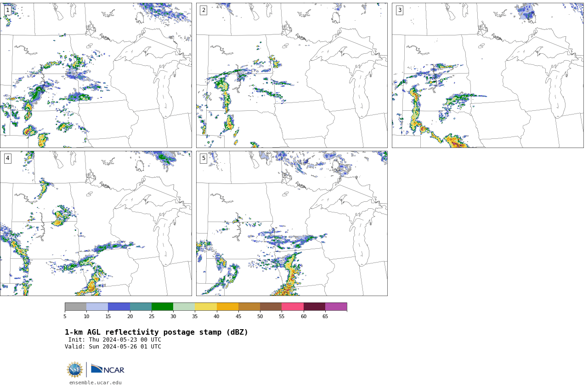The width and height of the screenshot is (588, 388).
Task: Click the 5 tick label on colorbar
Action: pos(65,316)
